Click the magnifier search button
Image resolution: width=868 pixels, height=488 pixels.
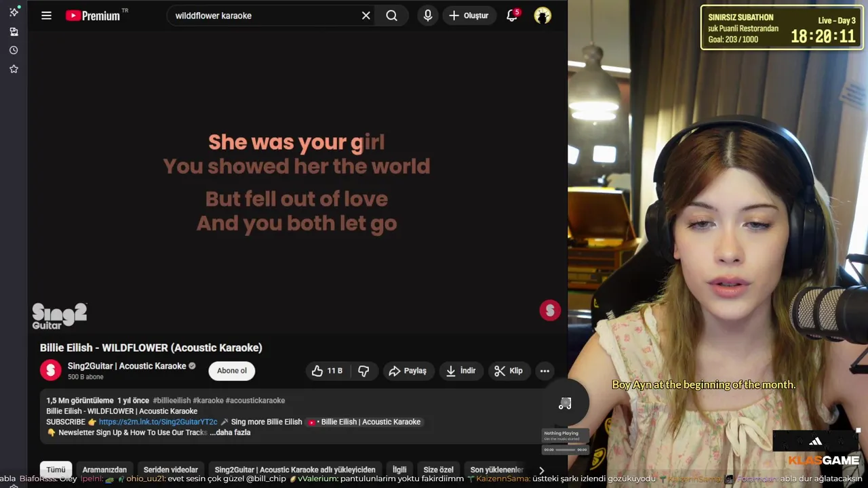(x=392, y=16)
